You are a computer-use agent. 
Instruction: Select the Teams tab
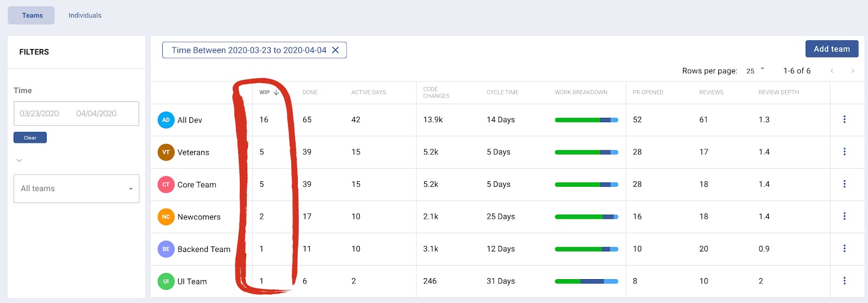point(32,15)
